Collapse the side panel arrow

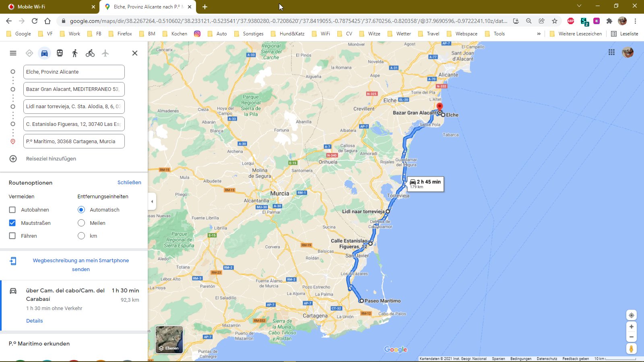[x=152, y=202]
